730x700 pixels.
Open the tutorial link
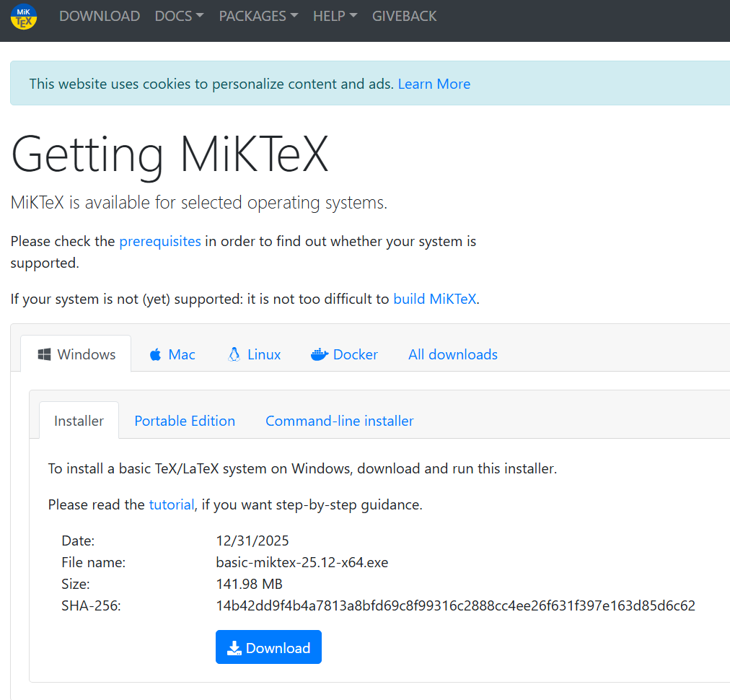coord(172,504)
